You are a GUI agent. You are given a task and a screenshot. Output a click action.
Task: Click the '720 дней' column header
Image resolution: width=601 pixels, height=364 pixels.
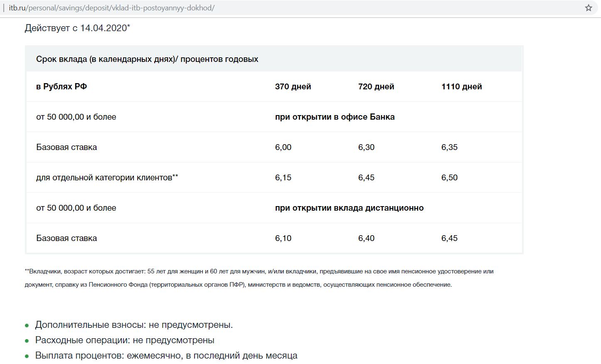click(376, 86)
